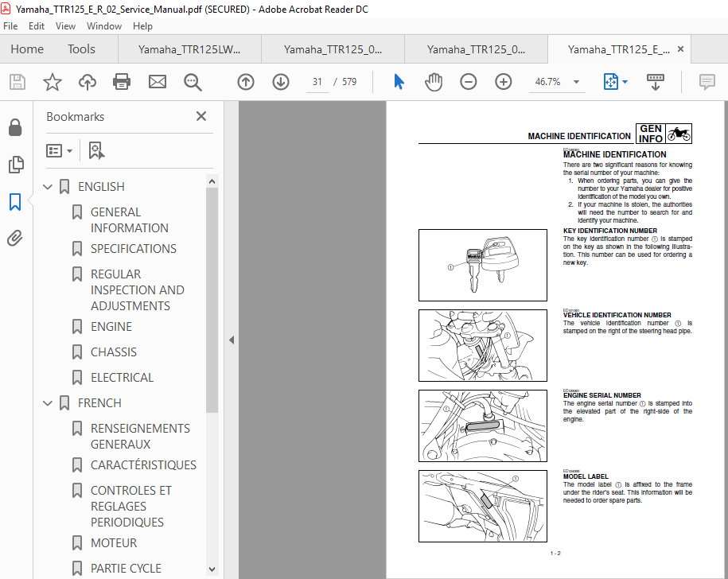Screen dimensions: 728x579
Task: Toggle the Bookmarks side panel icon
Action: click(15, 202)
